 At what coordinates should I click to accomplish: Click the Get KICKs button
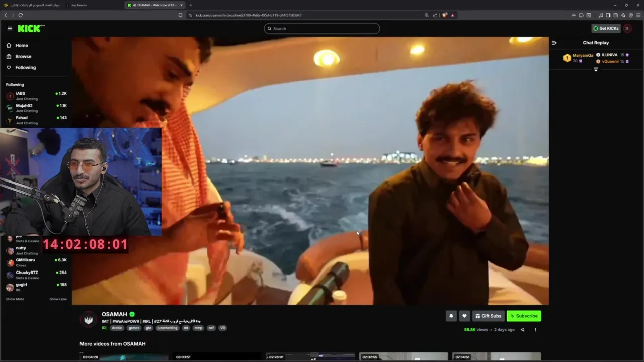pyautogui.click(x=606, y=29)
